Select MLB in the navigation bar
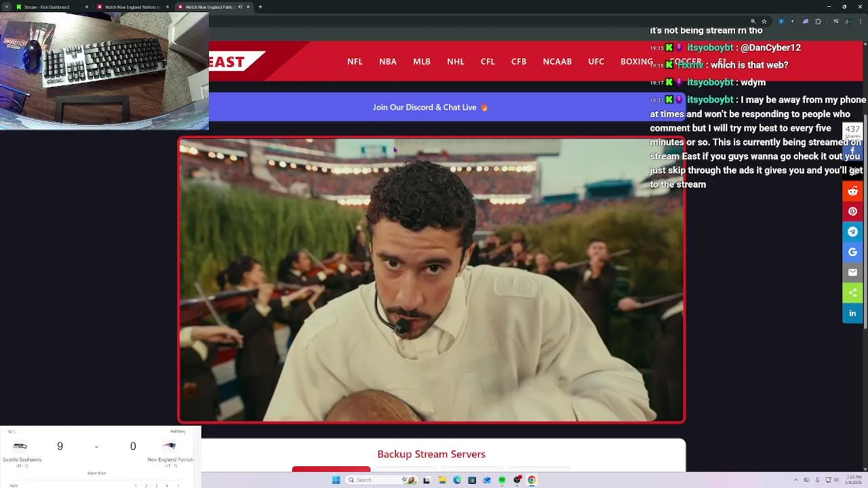This screenshot has height=488, width=868. click(x=422, y=62)
